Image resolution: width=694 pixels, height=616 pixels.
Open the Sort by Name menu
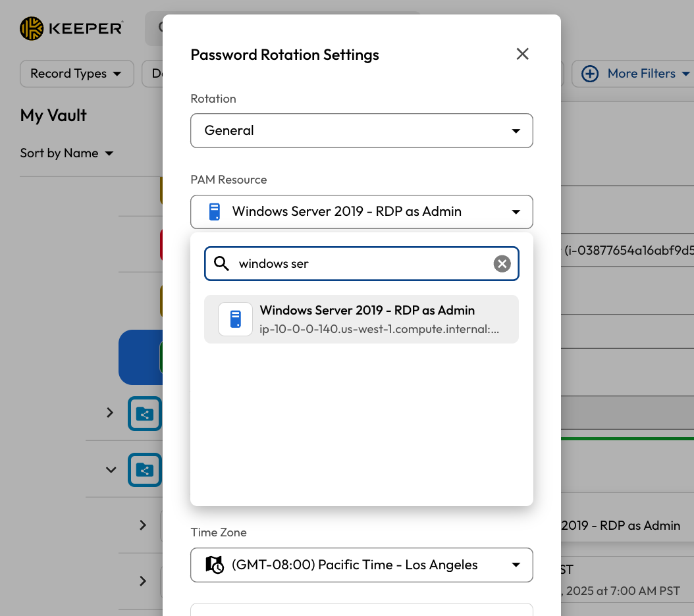[x=67, y=153]
